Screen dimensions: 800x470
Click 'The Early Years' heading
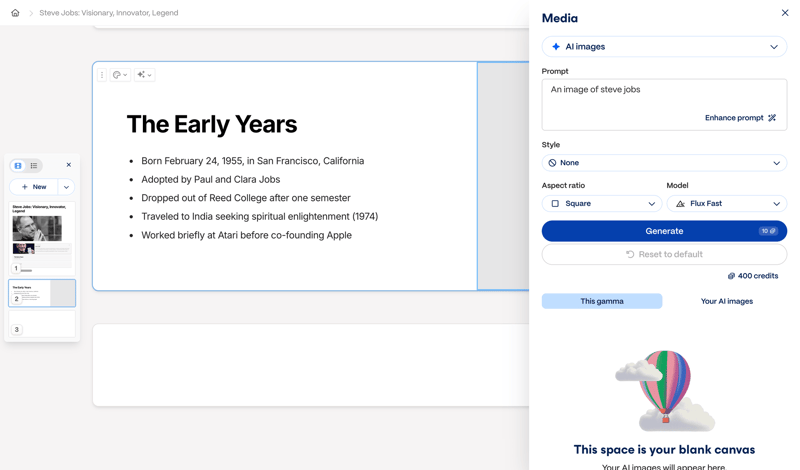point(212,124)
